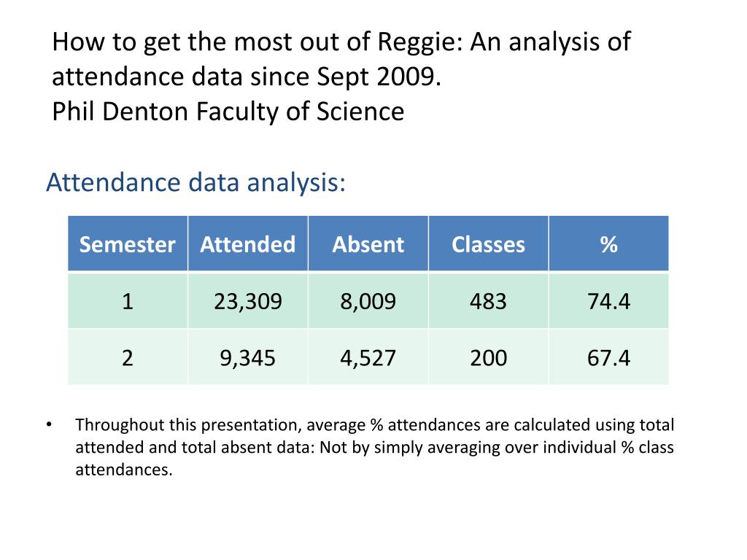This screenshot has width=747, height=560.
Task: Click the bullet point note paragraph
Action: (374, 447)
